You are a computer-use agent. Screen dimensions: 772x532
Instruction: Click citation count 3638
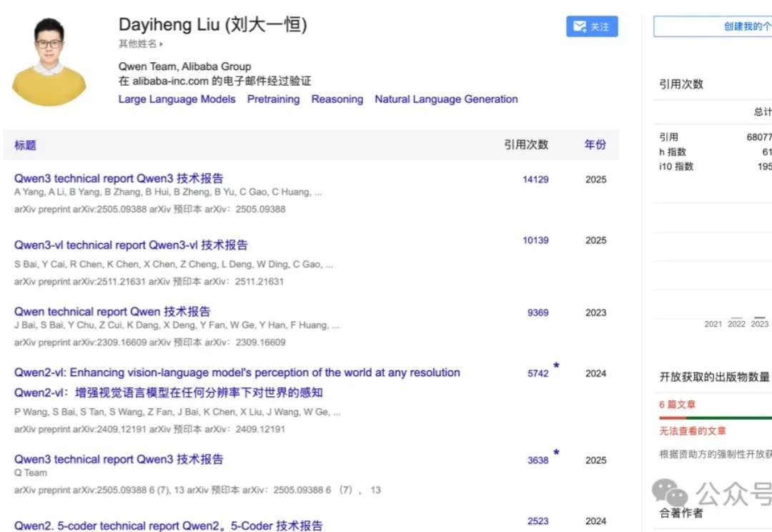pyautogui.click(x=538, y=460)
